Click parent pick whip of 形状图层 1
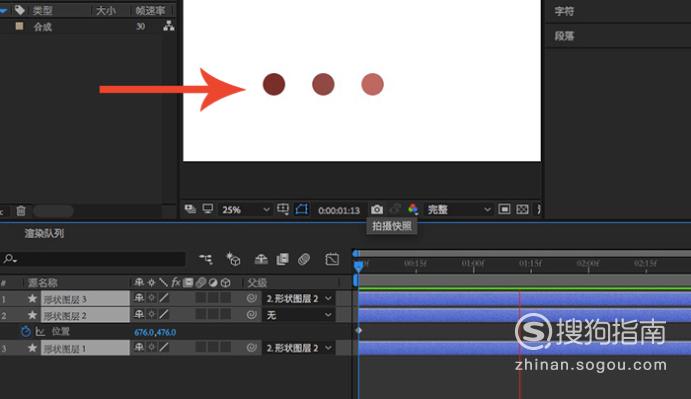This screenshot has width=691, height=399. (x=252, y=348)
